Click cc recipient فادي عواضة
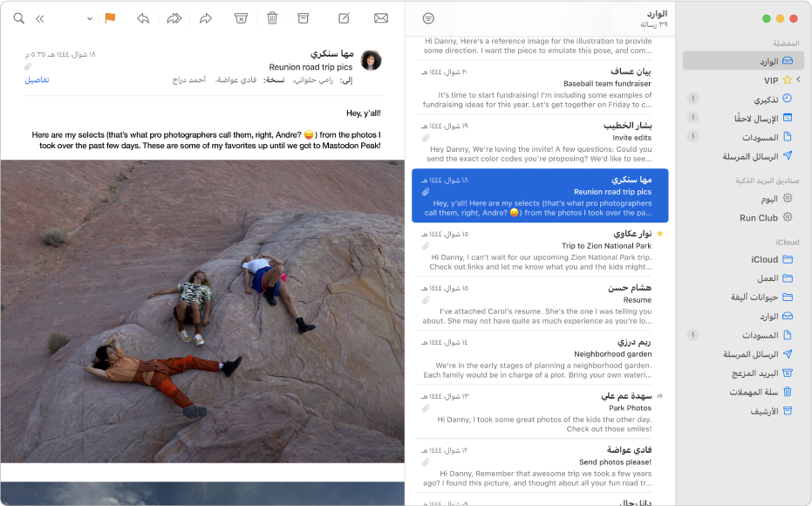This screenshot has height=506, width=812. 235,79
